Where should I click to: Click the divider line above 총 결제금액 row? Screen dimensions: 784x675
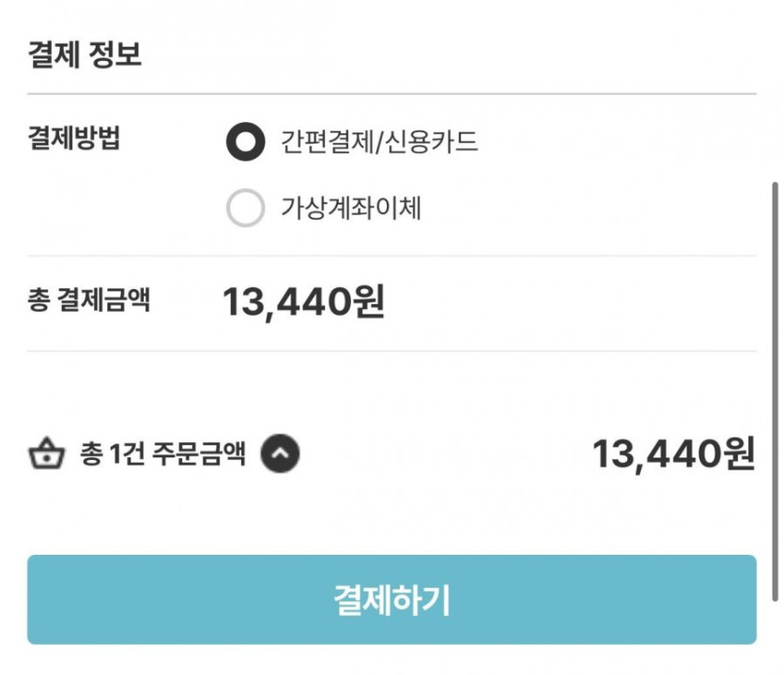coord(392,255)
